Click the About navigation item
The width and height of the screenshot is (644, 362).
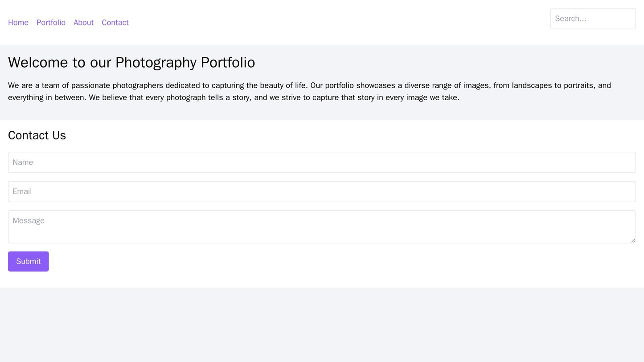point(83,22)
